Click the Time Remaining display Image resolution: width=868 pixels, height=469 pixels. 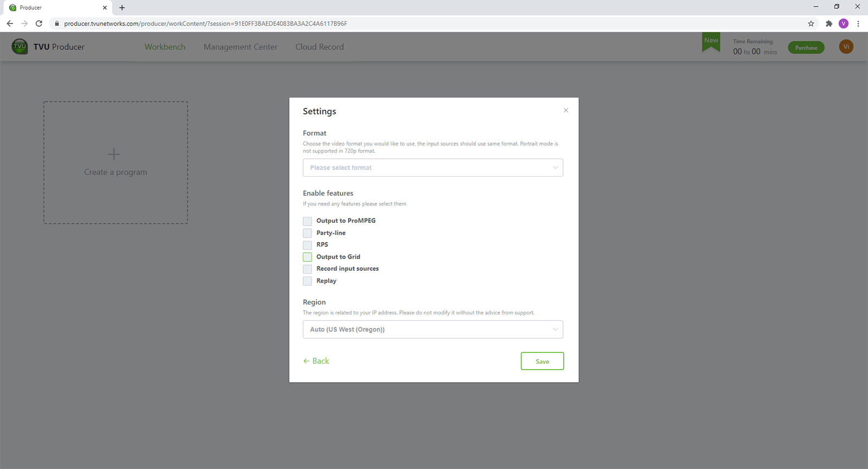pyautogui.click(x=755, y=47)
